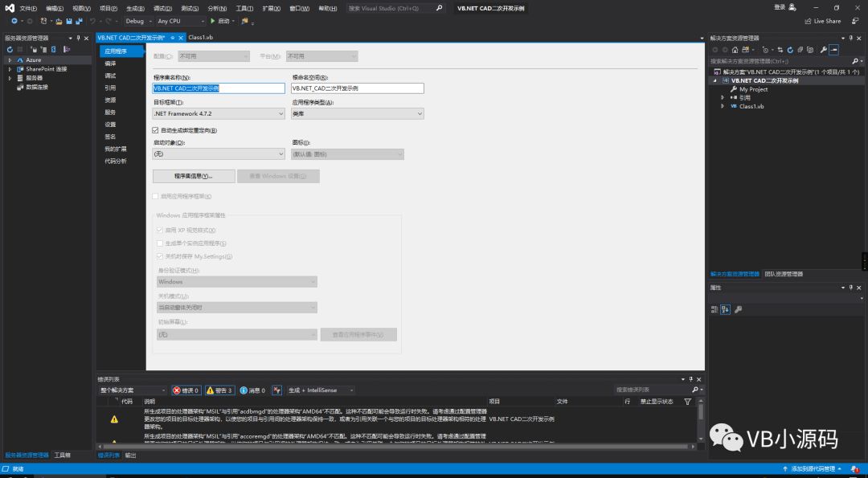This screenshot has height=478, width=868.
Task: Click the Alphabetical sort icon in Properties panel
Action: 726,310
